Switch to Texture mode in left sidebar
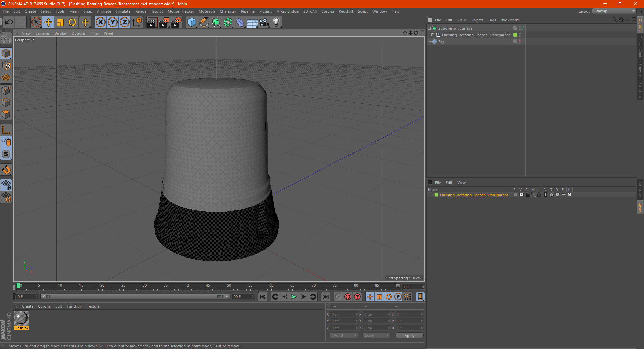The image size is (644, 349). pyautogui.click(x=6, y=66)
